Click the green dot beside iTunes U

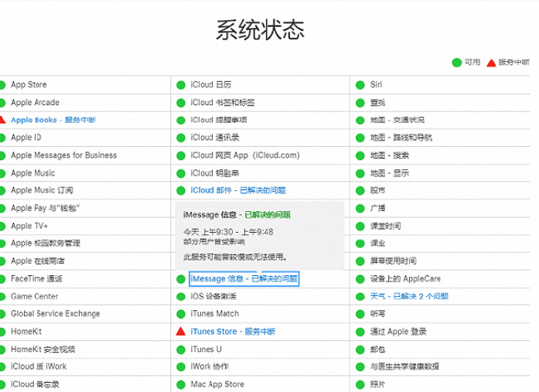pos(181,349)
